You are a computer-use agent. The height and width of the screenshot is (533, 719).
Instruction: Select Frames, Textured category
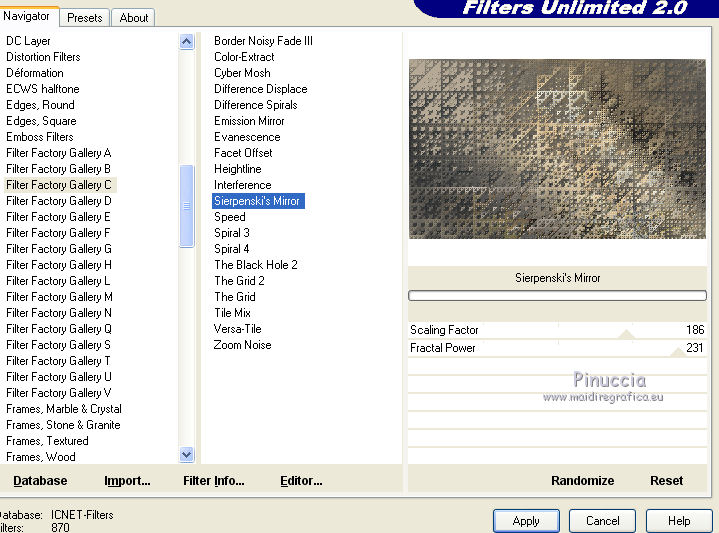click(x=47, y=441)
